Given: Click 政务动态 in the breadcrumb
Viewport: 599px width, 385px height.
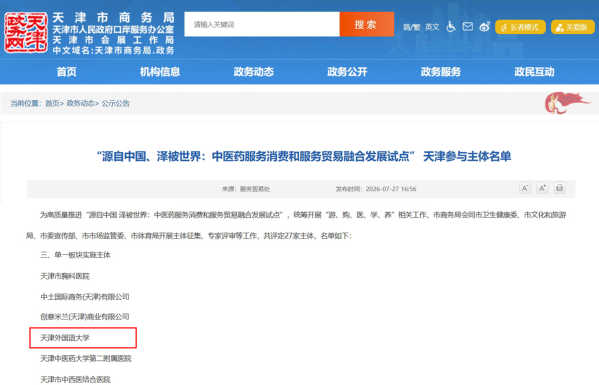Looking at the screenshot, I should click(80, 103).
